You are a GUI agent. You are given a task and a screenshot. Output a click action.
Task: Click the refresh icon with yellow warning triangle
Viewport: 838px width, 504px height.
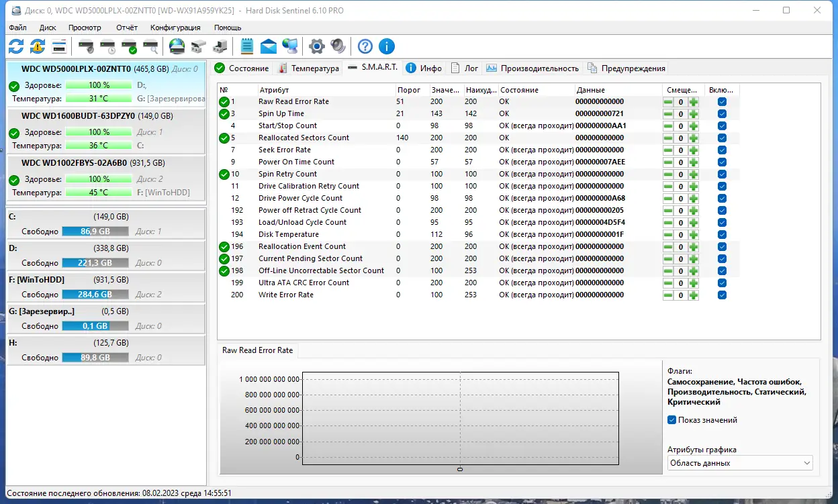coord(38,46)
